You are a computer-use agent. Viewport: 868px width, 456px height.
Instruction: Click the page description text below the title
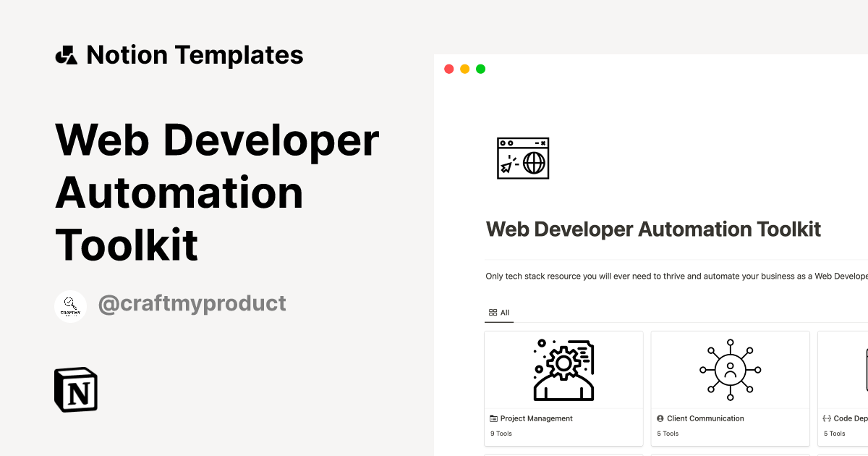[673, 276]
